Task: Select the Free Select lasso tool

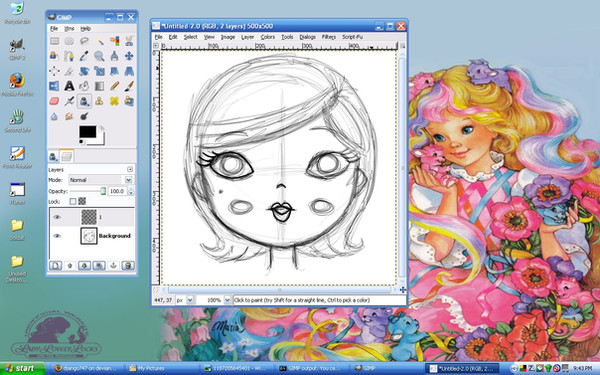Action: pyautogui.click(x=84, y=41)
